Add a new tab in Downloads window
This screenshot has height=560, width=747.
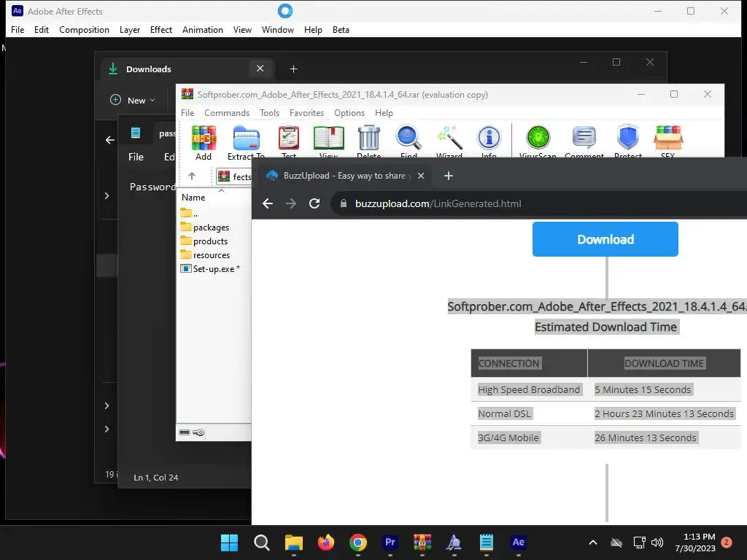point(293,69)
